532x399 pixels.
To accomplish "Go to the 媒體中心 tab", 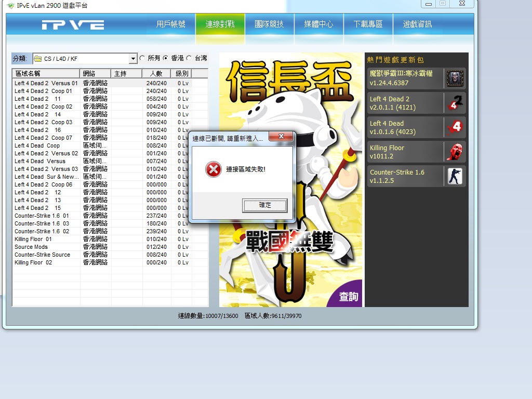I will [318, 24].
